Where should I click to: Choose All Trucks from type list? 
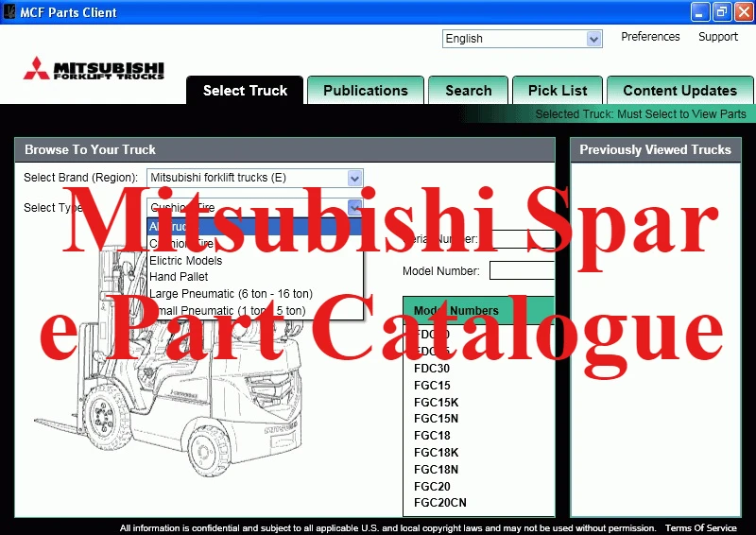tap(255, 226)
